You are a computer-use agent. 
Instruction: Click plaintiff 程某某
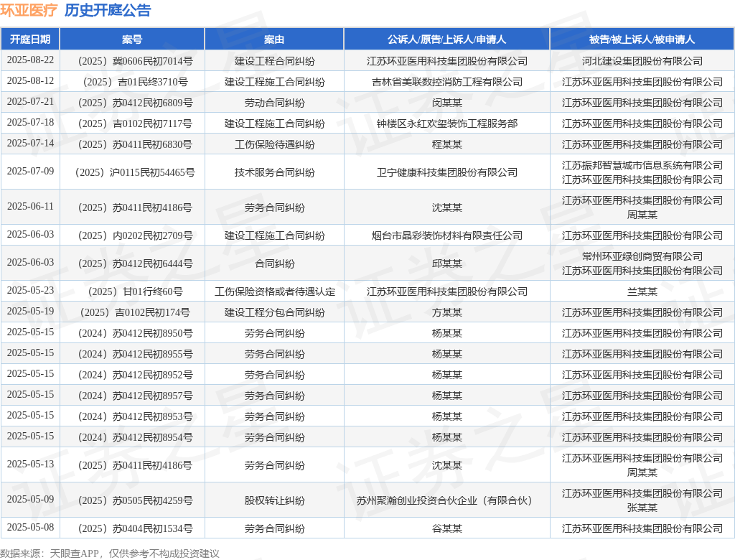pyautogui.click(x=447, y=144)
